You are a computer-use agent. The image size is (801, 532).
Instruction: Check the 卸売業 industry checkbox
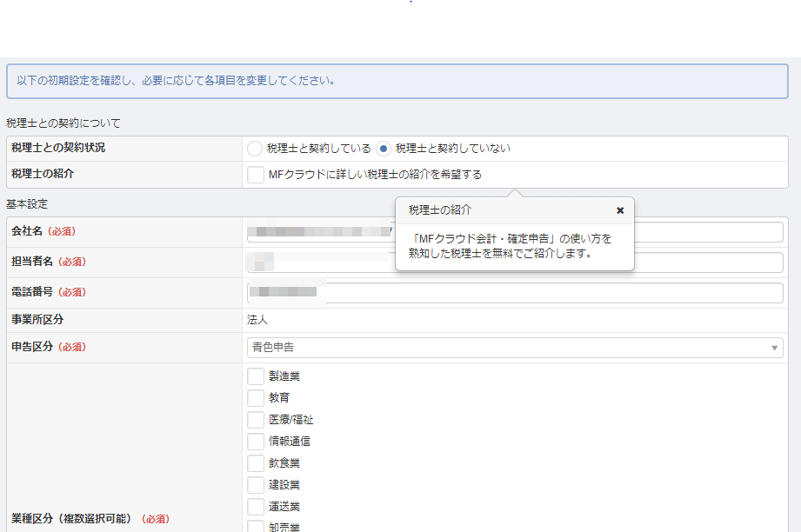[256, 526]
